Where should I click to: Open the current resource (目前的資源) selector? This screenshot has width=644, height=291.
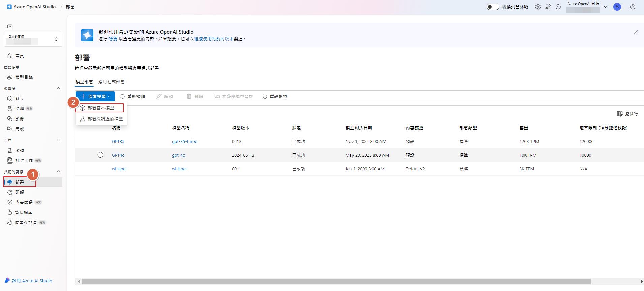[33, 39]
